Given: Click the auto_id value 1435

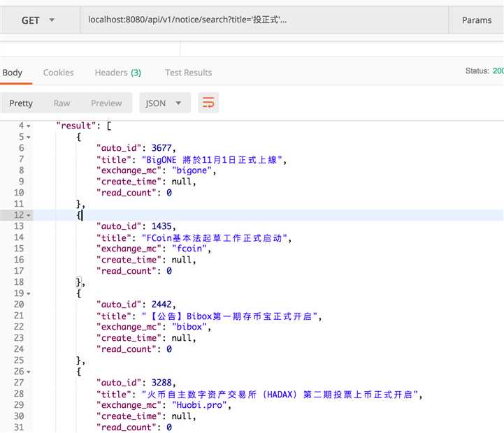Looking at the screenshot, I should (x=161, y=226).
